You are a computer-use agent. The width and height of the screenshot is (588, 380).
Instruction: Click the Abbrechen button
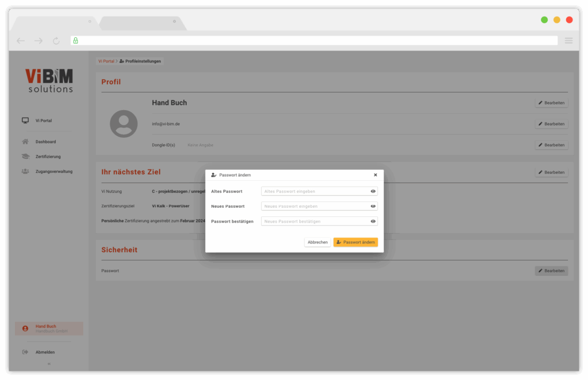tap(318, 242)
